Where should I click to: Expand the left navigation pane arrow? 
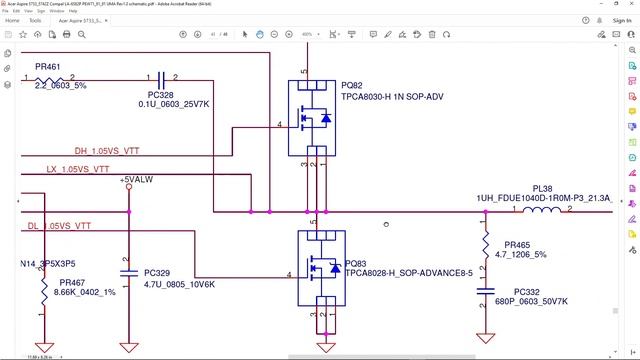pyautogui.click(x=18, y=201)
